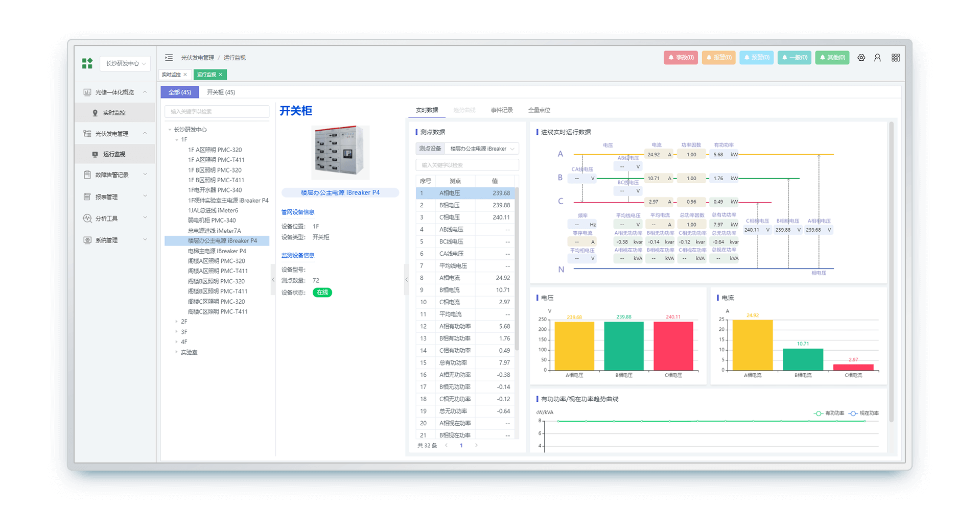Go to next table page arrow
980x512 pixels.
click(476, 446)
